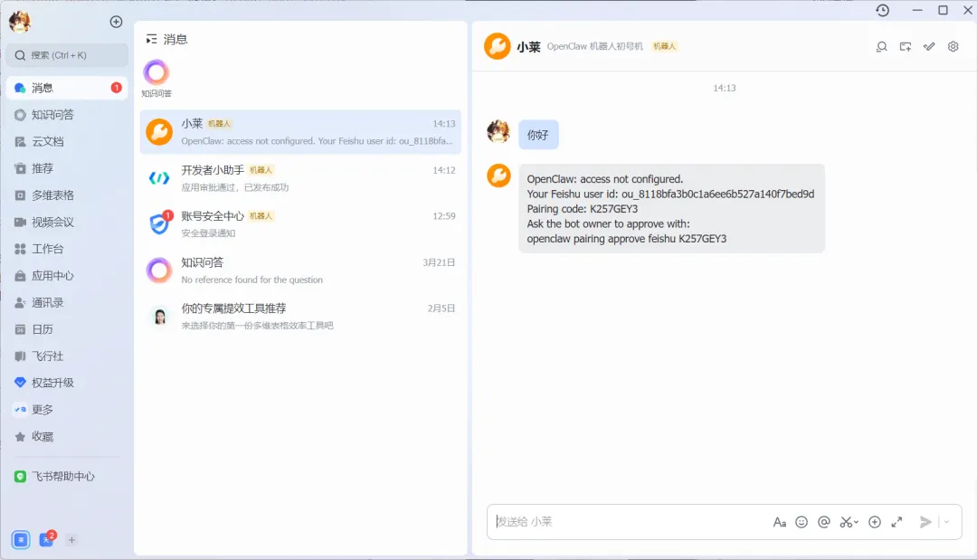
Task: Expand 更多 more items
Action: point(67,409)
